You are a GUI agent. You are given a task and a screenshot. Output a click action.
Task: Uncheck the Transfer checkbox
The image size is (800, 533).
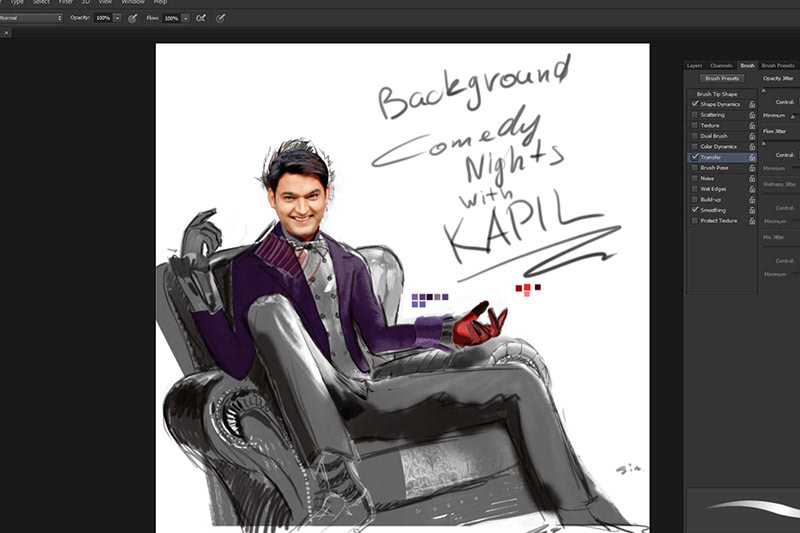tap(694, 157)
